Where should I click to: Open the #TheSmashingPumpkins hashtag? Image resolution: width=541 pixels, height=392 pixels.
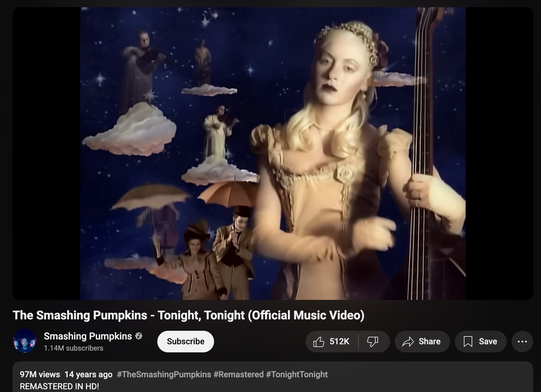point(164,374)
